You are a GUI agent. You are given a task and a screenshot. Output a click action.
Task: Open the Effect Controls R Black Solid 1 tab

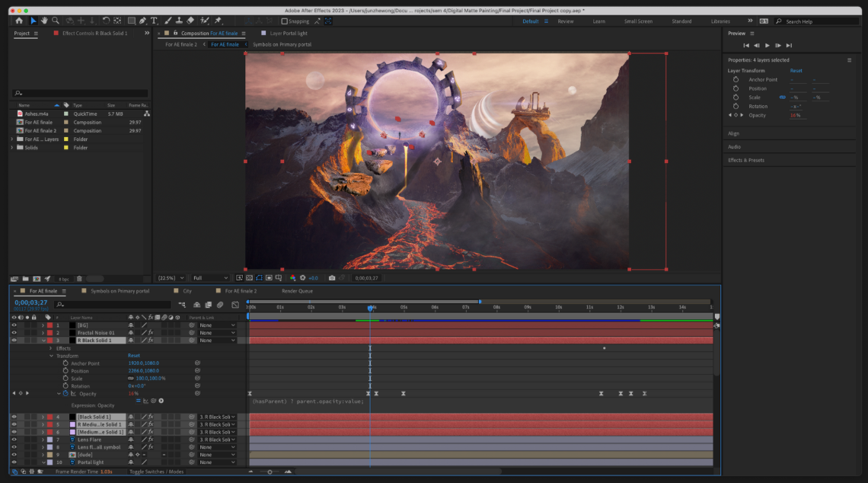[94, 34]
